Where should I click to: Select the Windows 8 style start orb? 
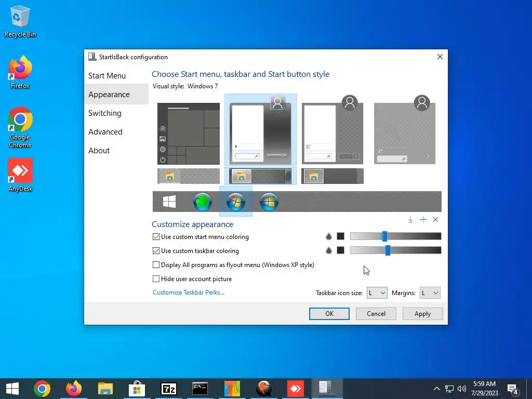pyautogui.click(x=269, y=202)
